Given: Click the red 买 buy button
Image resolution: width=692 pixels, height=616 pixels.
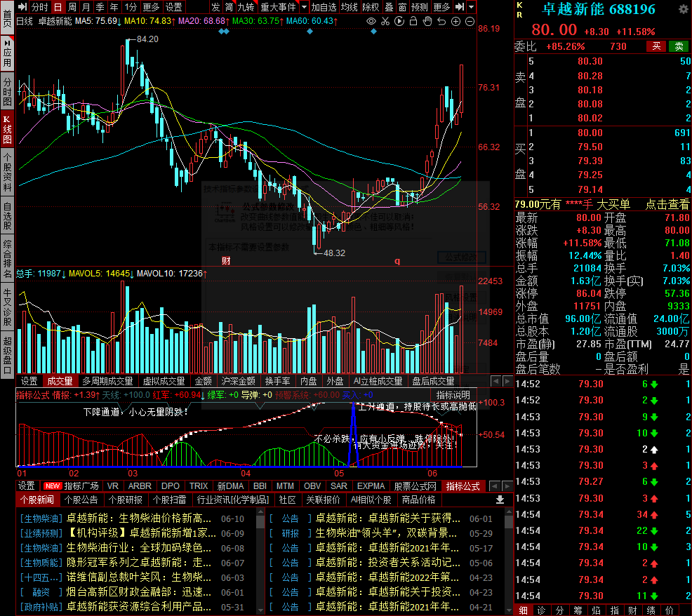Looking at the screenshot, I should pyautogui.click(x=656, y=46).
